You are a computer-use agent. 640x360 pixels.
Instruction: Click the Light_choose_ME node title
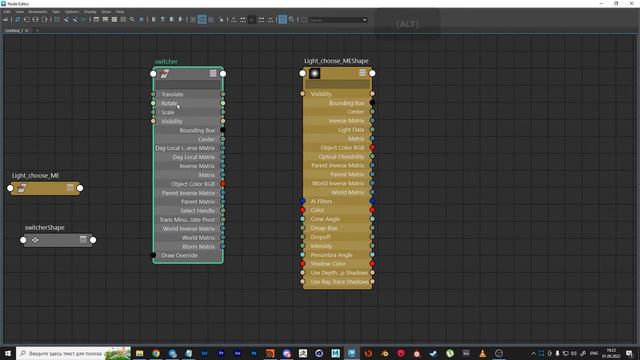[36, 176]
